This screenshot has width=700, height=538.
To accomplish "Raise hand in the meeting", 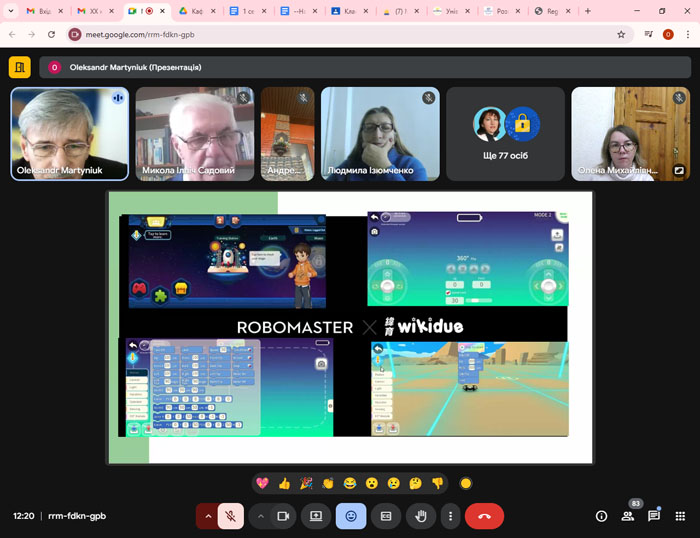I will coord(421,516).
